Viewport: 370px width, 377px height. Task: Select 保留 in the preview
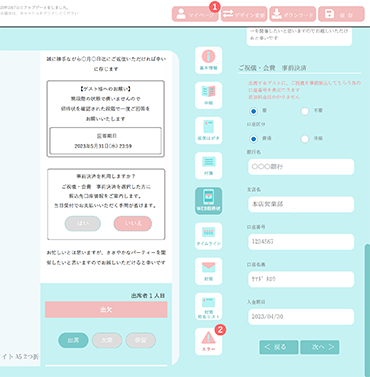[x=141, y=340]
